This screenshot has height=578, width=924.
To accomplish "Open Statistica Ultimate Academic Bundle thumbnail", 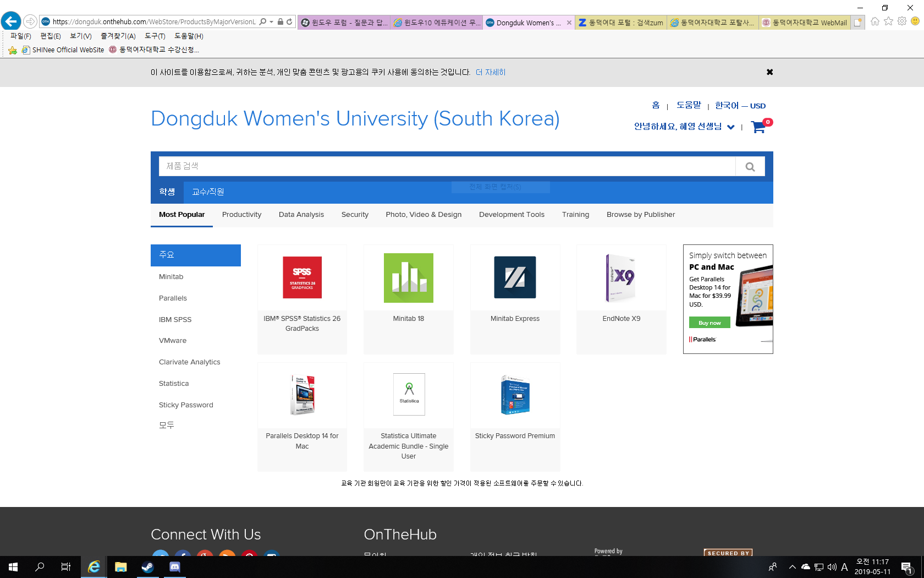I will coord(409,394).
